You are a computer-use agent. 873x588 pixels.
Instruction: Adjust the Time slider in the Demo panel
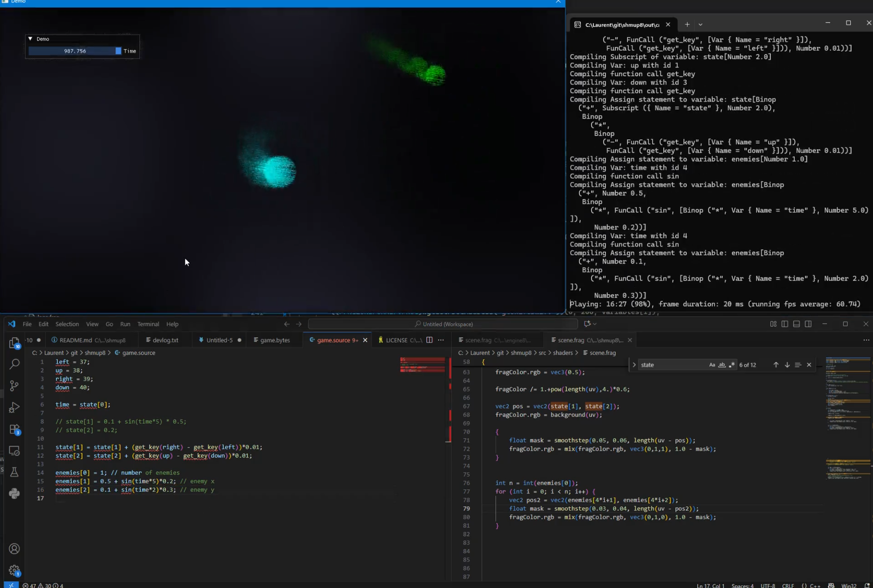click(x=74, y=51)
